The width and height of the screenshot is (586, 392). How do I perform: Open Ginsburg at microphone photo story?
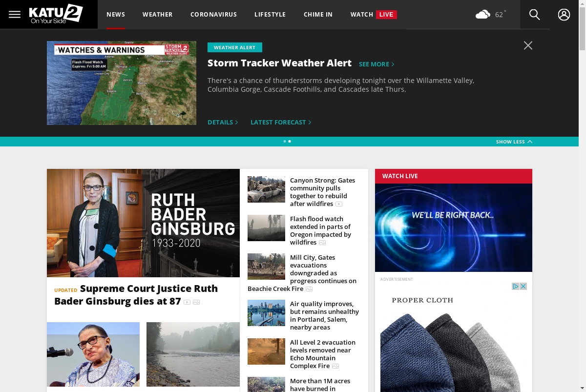pyautogui.click(x=93, y=354)
